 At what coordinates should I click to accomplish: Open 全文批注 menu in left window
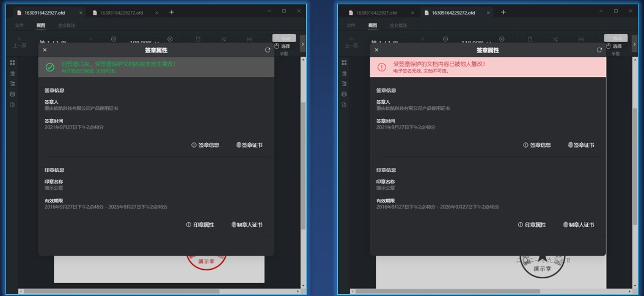[67, 26]
